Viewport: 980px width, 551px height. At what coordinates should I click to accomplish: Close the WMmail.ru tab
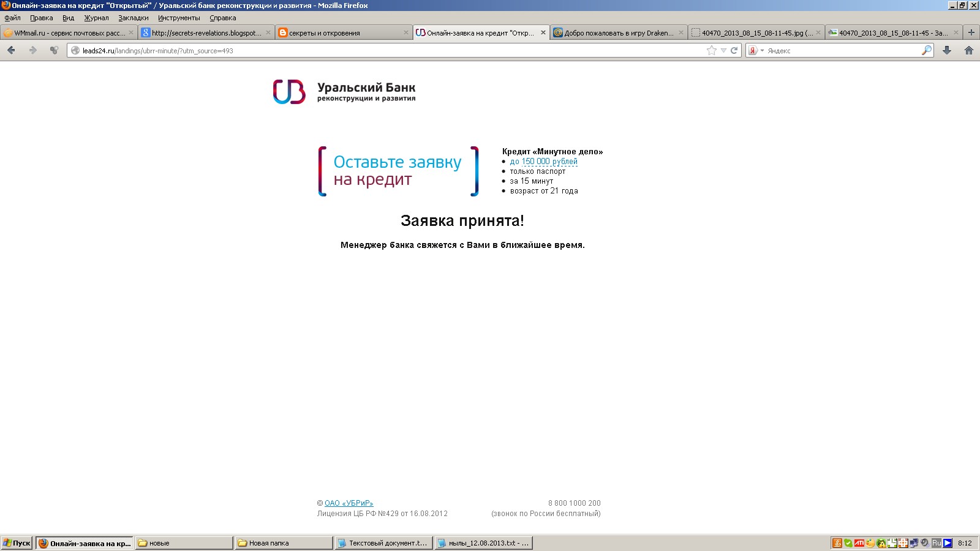pos(131,32)
